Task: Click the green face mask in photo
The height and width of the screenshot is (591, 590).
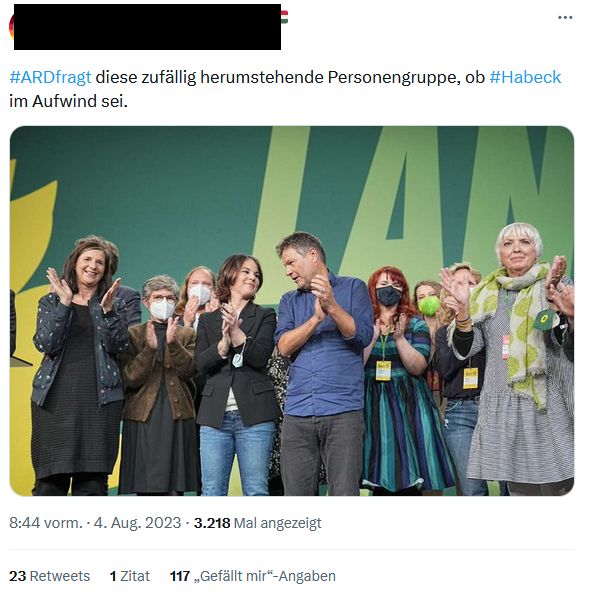Action: click(x=429, y=306)
